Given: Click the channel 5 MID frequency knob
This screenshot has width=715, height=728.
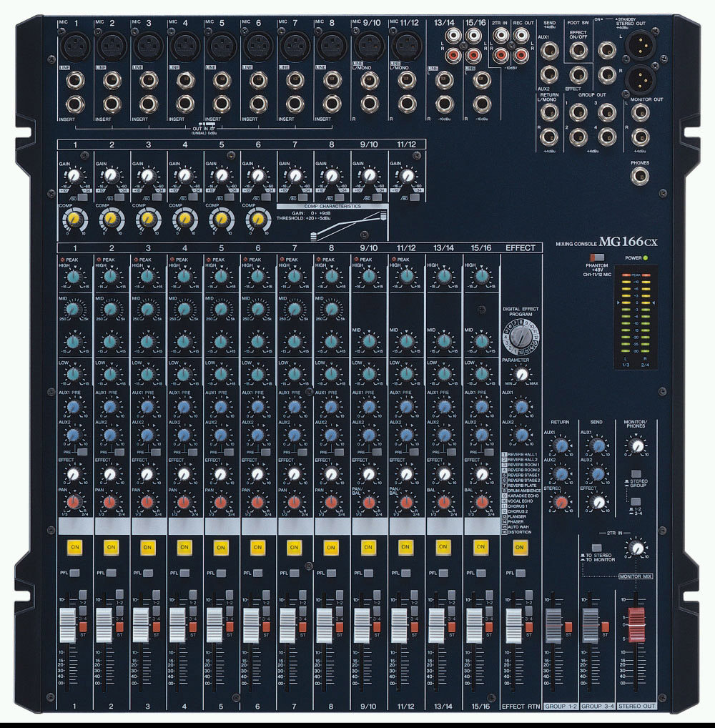Looking at the screenshot, I should coord(221,309).
